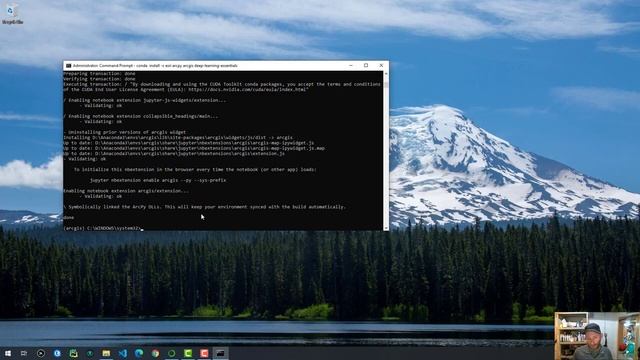This screenshot has width=640, height=360.
Task: Click the webcam video overlay thumbnail
Action: point(597,336)
